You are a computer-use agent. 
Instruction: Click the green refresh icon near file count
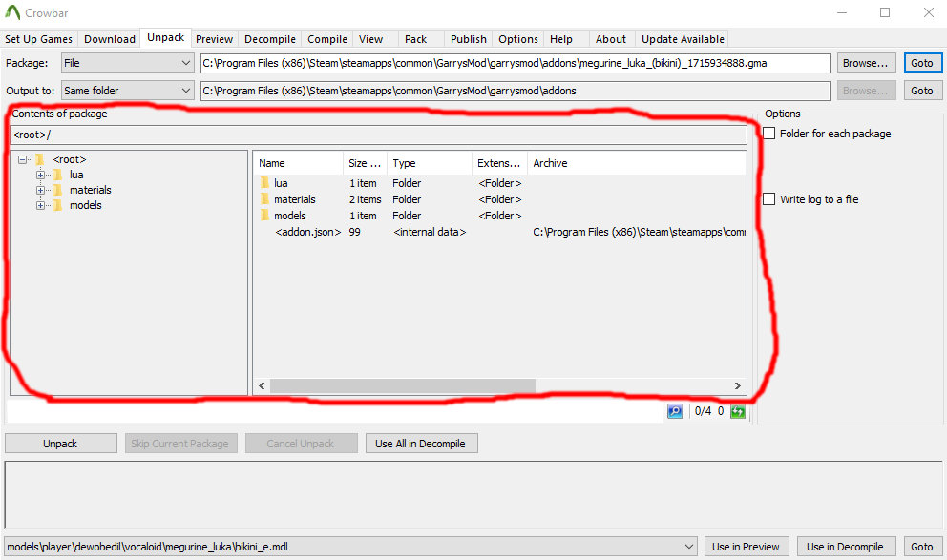pos(737,411)
